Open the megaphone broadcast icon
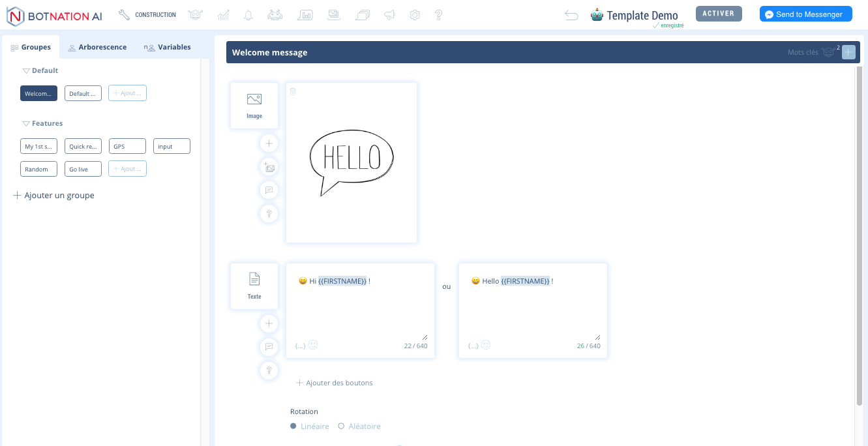This screenshot has height=446, width=868. [389, 15]
